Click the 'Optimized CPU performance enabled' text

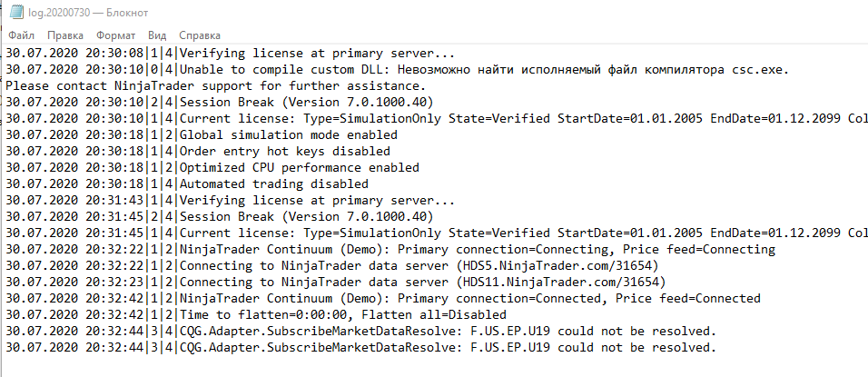pyautogui.click(x=300, y=167)
